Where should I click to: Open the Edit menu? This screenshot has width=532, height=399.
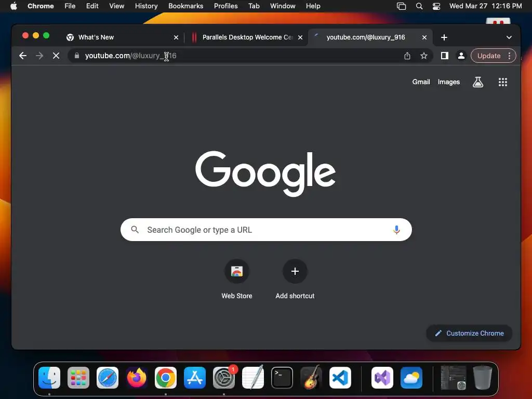coord(92,6)
